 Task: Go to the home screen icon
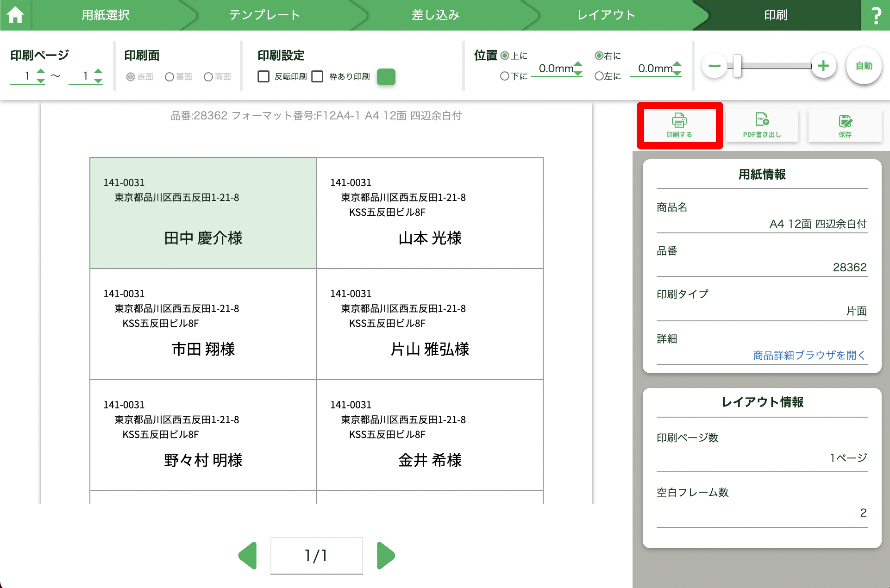pos(15,15)
